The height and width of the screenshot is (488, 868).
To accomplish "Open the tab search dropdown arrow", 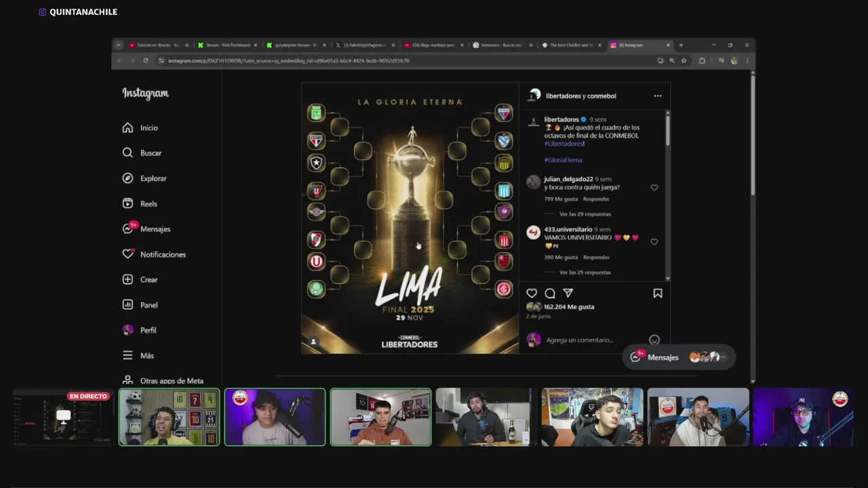I will pos(119,45).
